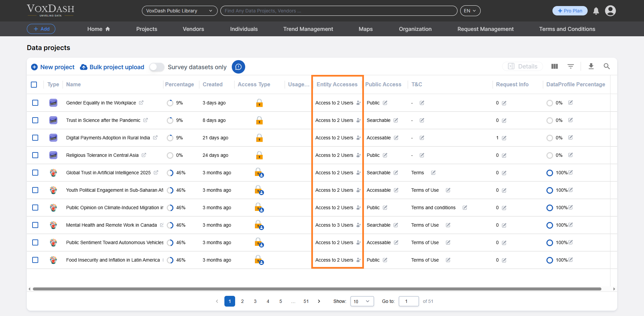Go to Trend Management menu

click(308, 29)
